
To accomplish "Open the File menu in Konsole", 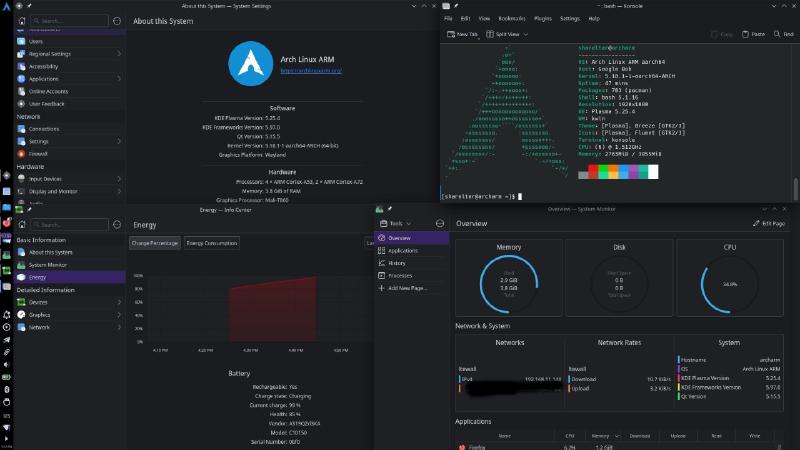I will (x=448, y=18).
